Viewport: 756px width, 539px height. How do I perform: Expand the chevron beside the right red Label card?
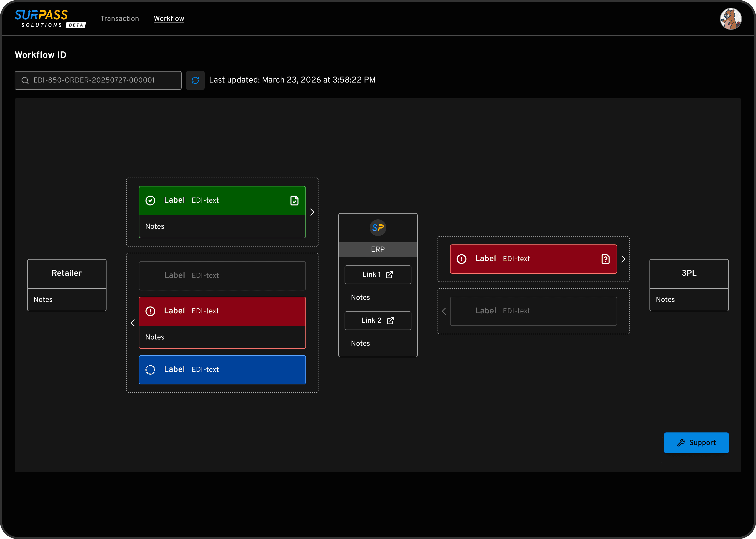tap(623, 259)
